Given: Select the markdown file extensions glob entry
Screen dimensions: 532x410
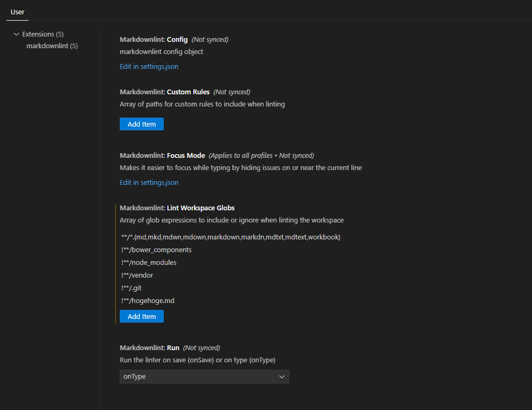Looking at the screenshot, I should click(230, 237).
